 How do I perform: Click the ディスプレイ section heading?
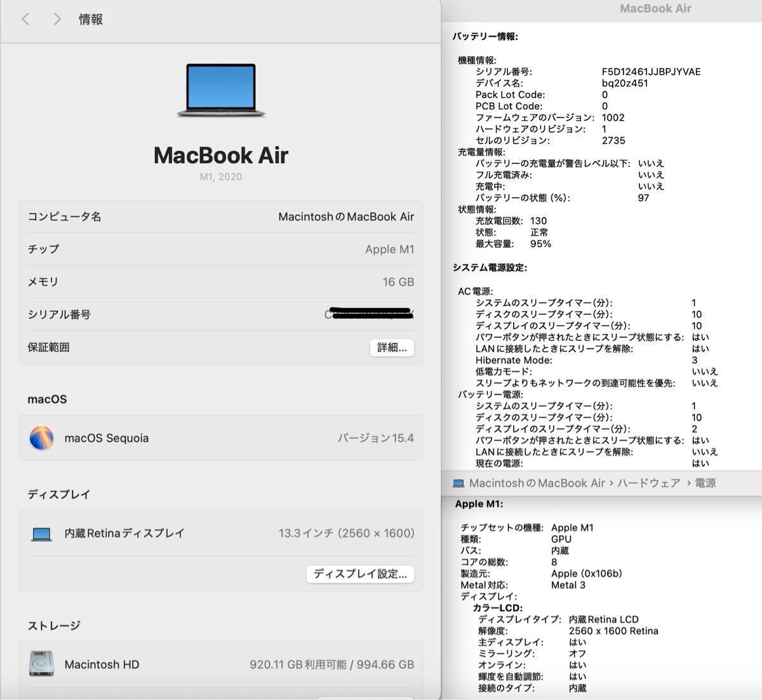pyautogui.click(x=59, y=494)
